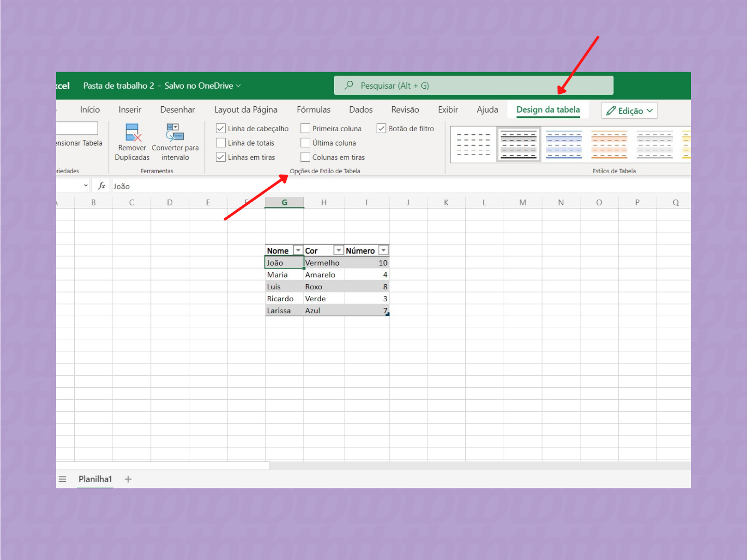
Task: Open the Nome column filter dropdown
Action: pos(298,250)
